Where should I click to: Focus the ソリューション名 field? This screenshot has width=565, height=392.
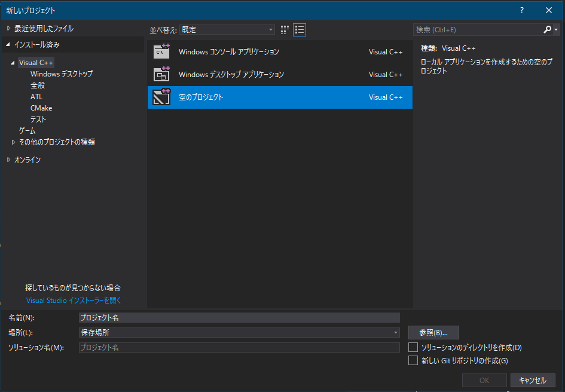(239, 347)
